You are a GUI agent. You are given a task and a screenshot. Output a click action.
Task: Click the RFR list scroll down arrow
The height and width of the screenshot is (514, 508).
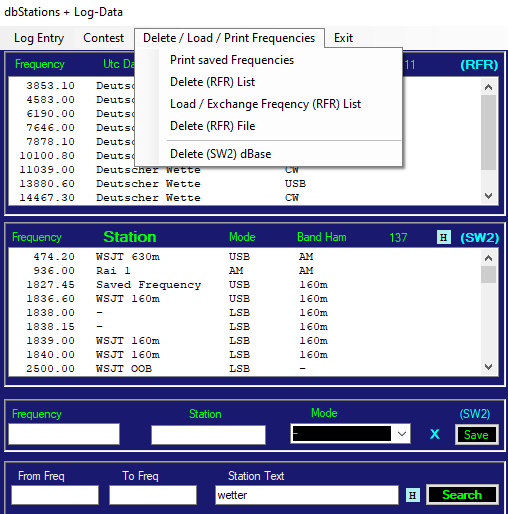489,196
